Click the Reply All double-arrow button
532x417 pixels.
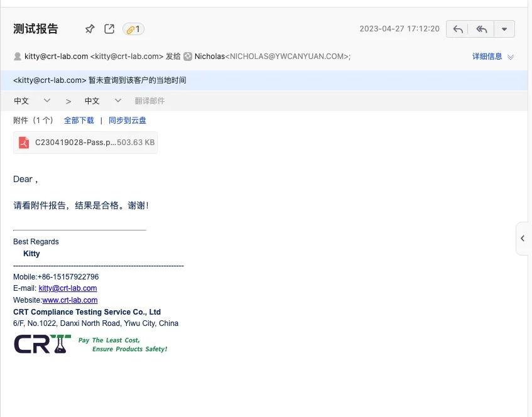[482, 29]
